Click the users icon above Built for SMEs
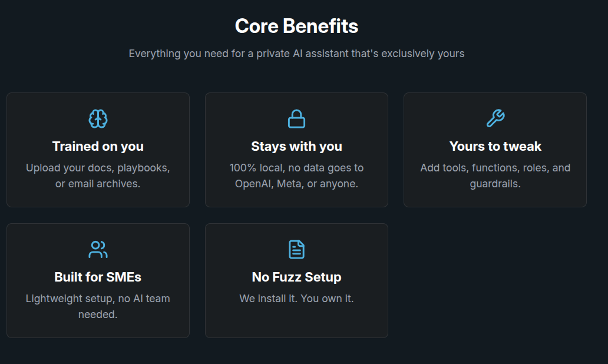The image size is (608, 364). tap(98, 249)
